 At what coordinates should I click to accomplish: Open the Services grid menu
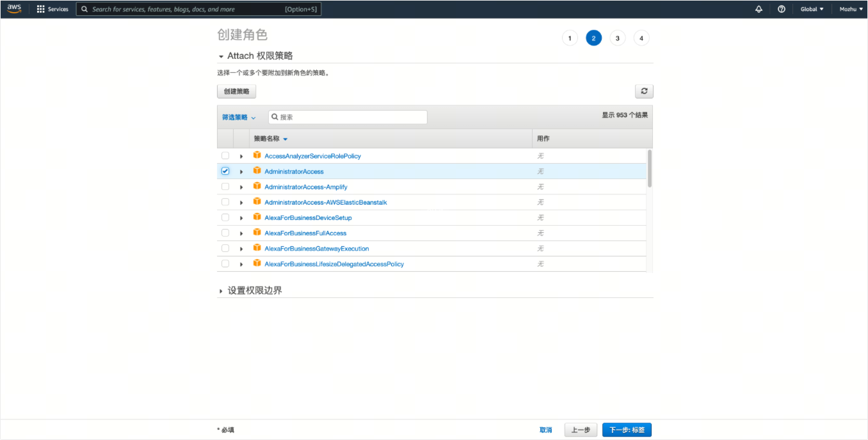52,9
